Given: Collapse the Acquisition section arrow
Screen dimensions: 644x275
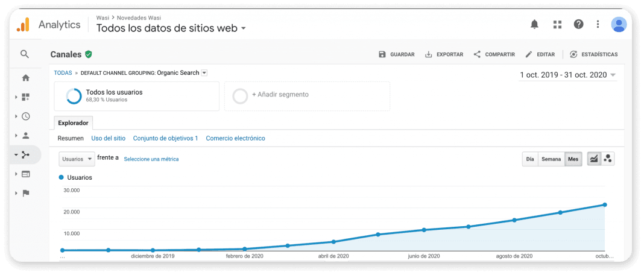Looking at the screenshot, I should tap(16, 155).
